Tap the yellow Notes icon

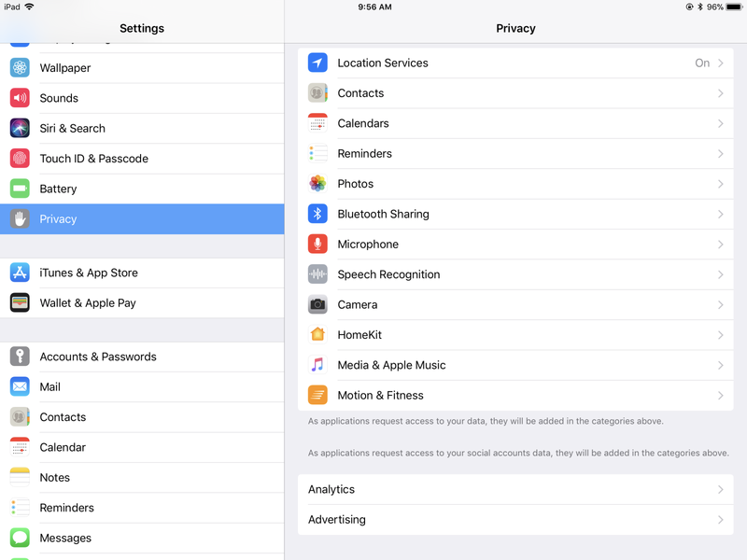click(20, 478)
